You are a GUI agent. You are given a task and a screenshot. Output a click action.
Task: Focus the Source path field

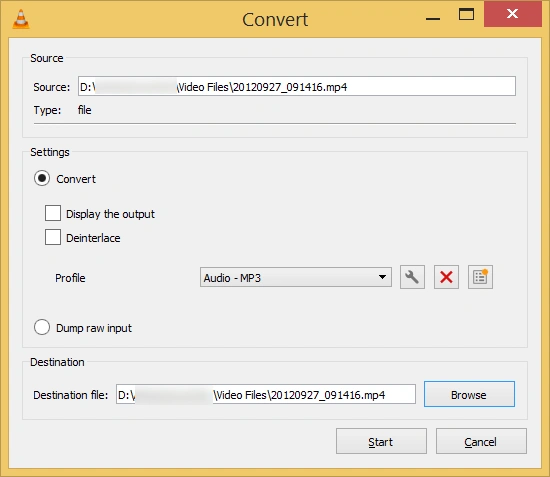click(297, 86)
